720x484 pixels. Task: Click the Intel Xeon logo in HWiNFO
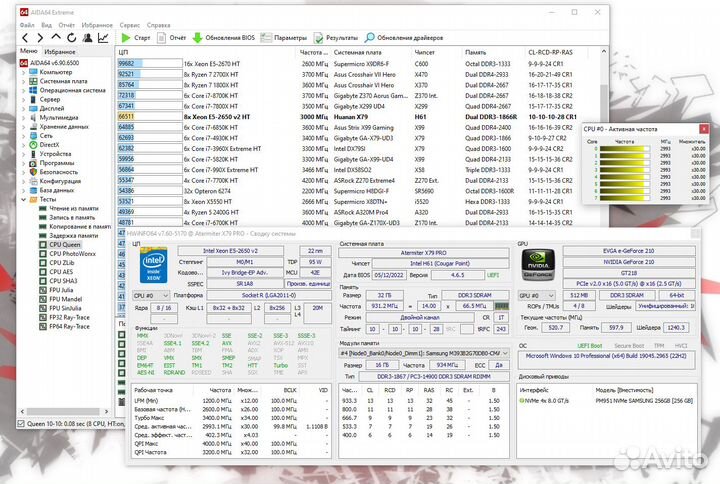(153, 265)
